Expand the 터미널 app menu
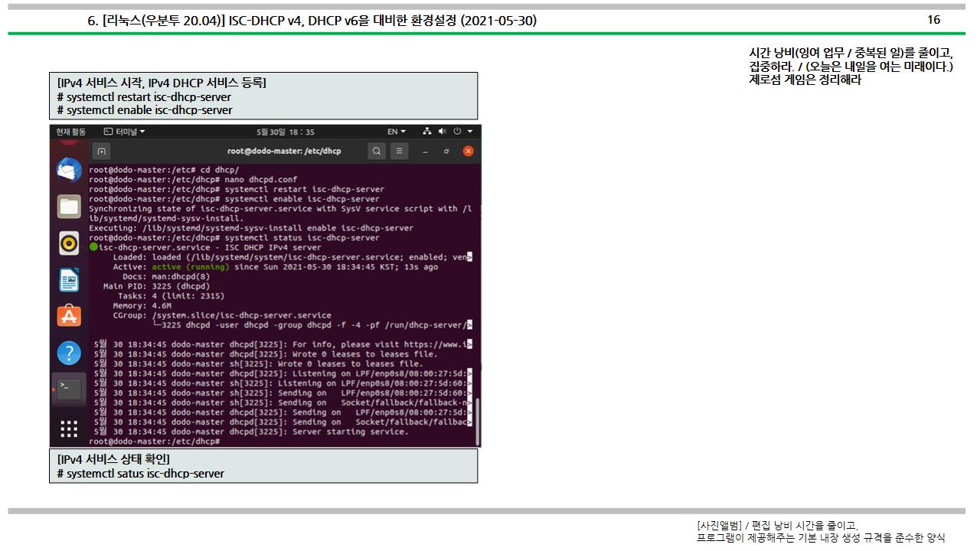Image resolution: width=980 pixels, height=551 pixels. pos(124,132)
